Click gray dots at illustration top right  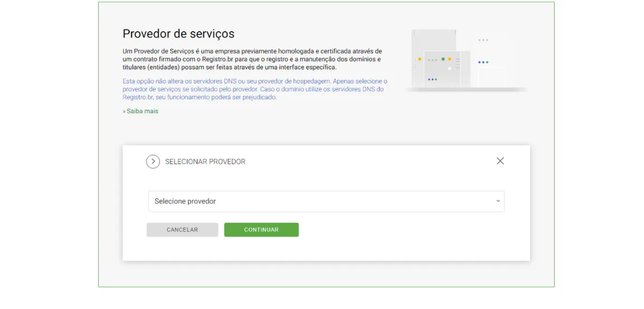tap(483, 40)
